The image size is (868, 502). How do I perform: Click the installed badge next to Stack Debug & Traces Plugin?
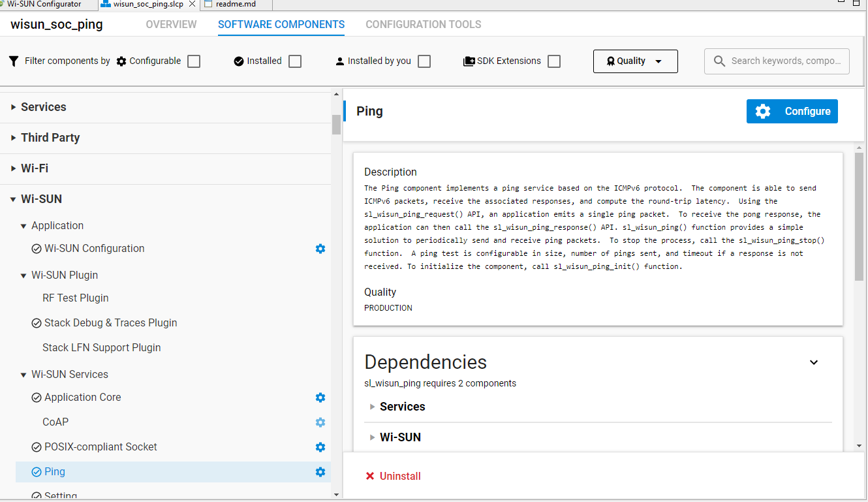click(x=37, y=322)
